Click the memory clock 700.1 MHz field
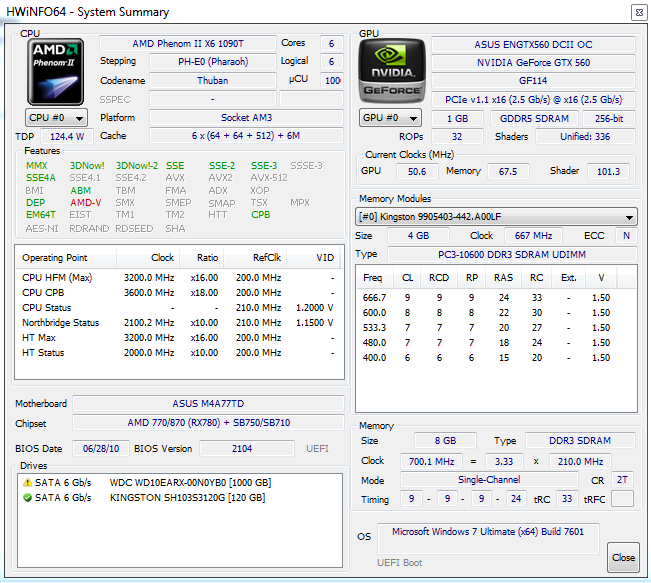The image size is (651, 583). 431,461
